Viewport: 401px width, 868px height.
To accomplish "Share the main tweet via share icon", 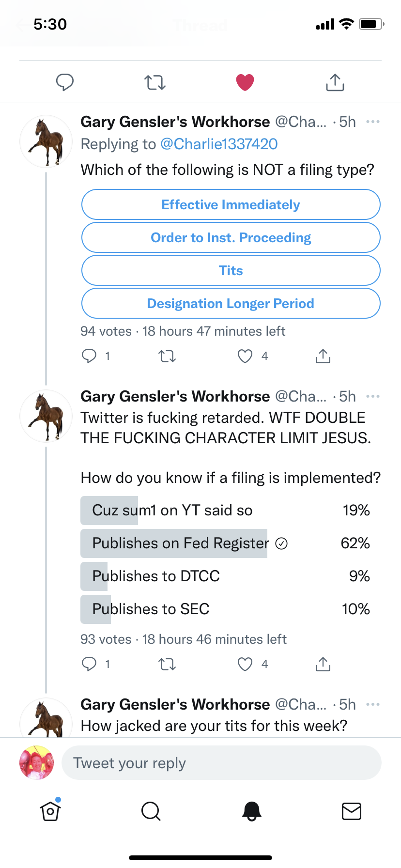I will 335,82.
